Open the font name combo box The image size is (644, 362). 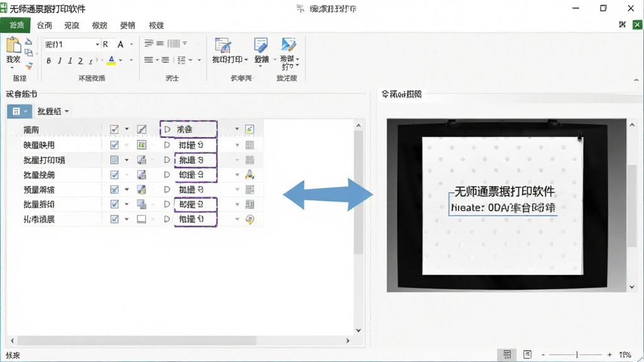click(72, 45)
